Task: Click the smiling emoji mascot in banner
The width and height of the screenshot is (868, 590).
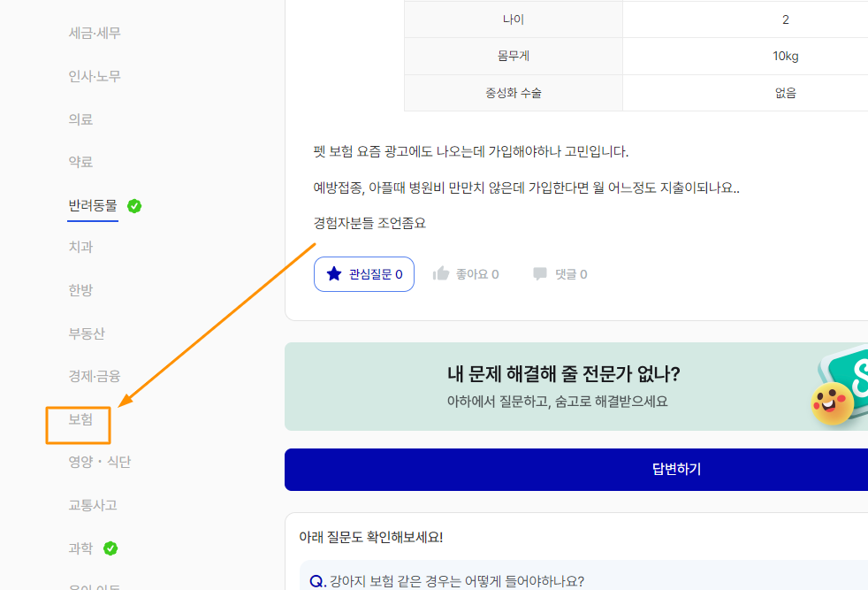Action: 832,404
